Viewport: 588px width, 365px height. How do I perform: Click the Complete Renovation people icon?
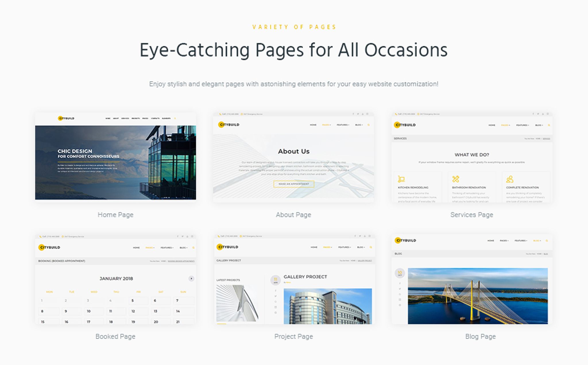pyautogui.click(x=510, y=179)
